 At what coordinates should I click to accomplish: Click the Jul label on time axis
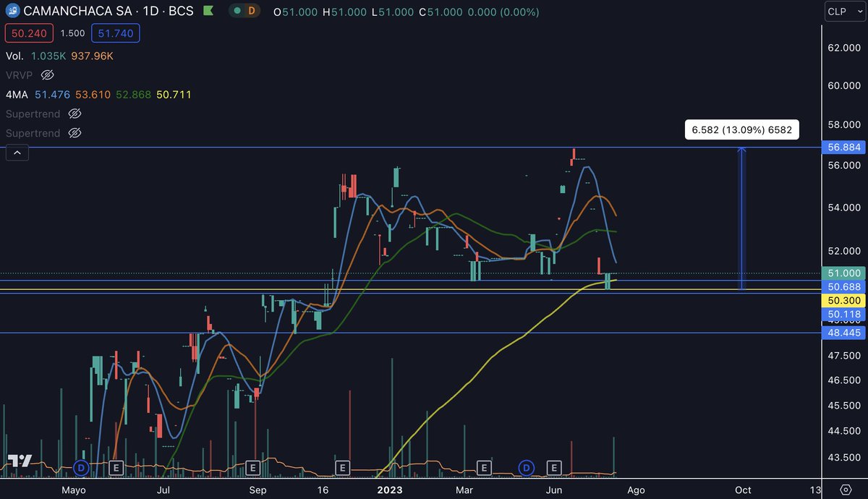[163, 490]
